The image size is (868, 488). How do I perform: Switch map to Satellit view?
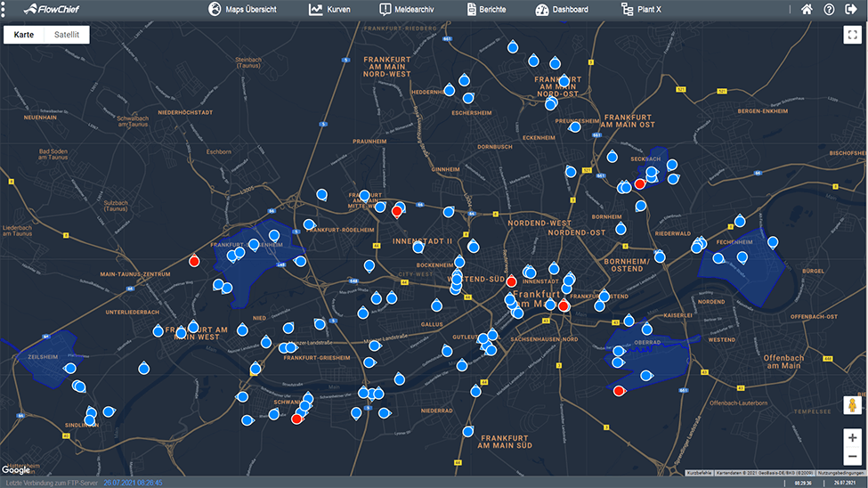(67, 35)
